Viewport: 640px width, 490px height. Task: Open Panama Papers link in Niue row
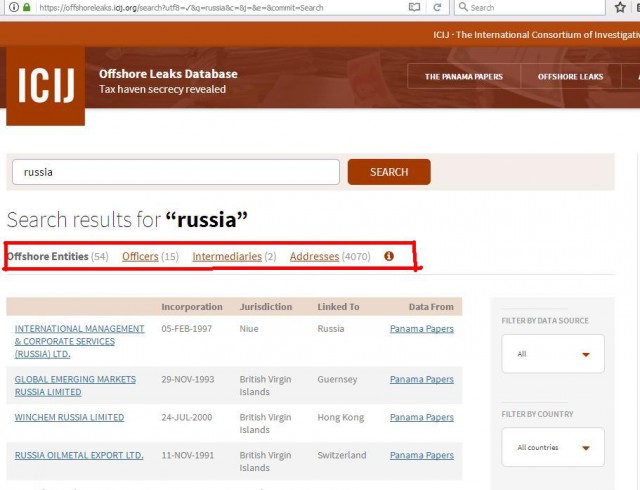pyautogui.click(x=422, y=329)
